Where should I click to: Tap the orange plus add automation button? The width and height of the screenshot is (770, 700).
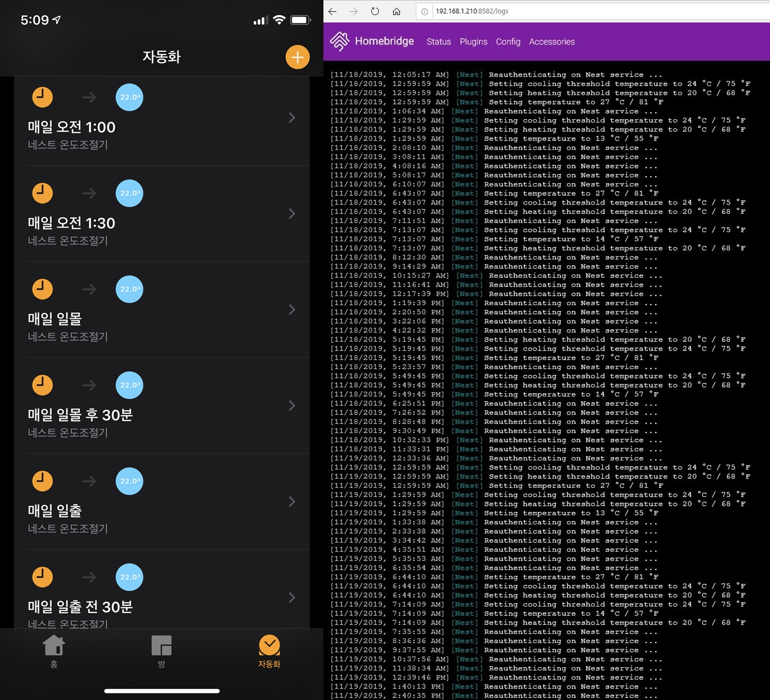(298, 57)
